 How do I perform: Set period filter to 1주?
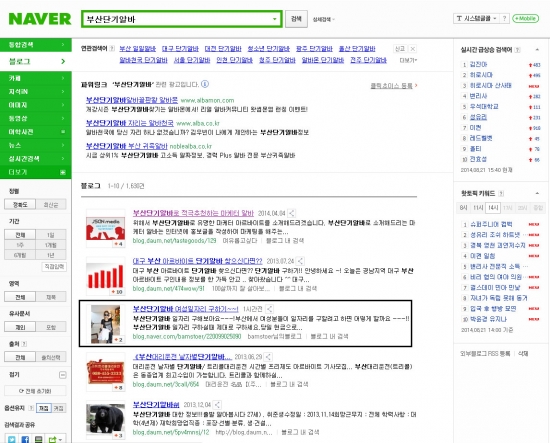(20, 245)
